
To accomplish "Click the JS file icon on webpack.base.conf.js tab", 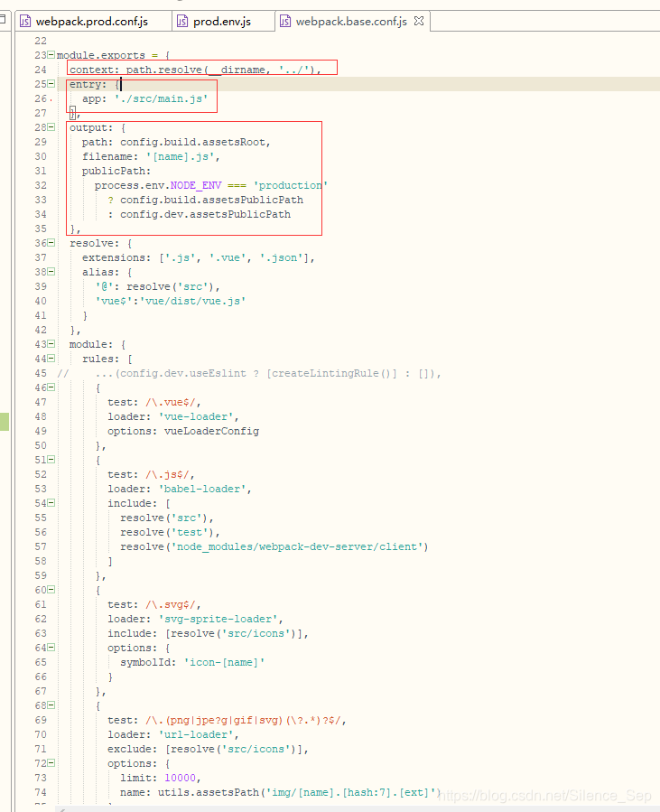I will tap(284, 22).
